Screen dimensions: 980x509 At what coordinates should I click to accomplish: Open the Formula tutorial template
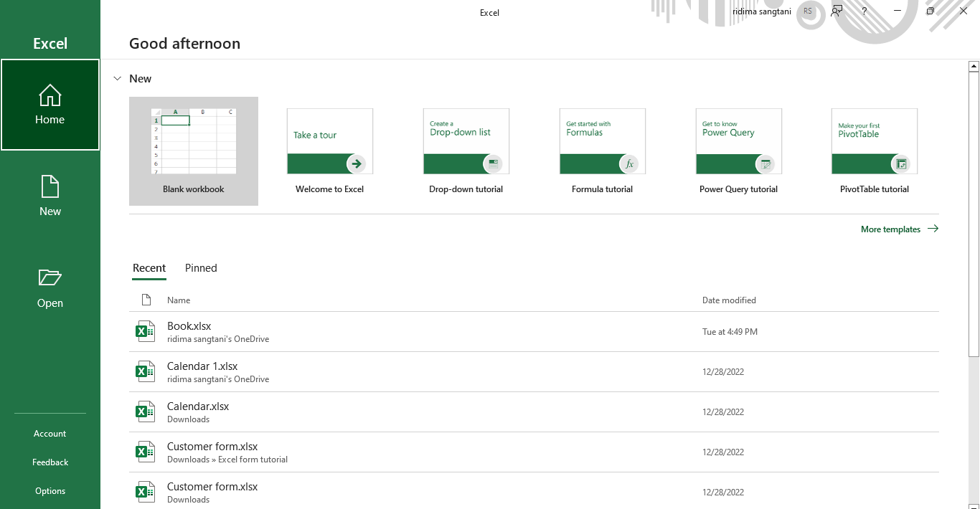tap(603, 151)
